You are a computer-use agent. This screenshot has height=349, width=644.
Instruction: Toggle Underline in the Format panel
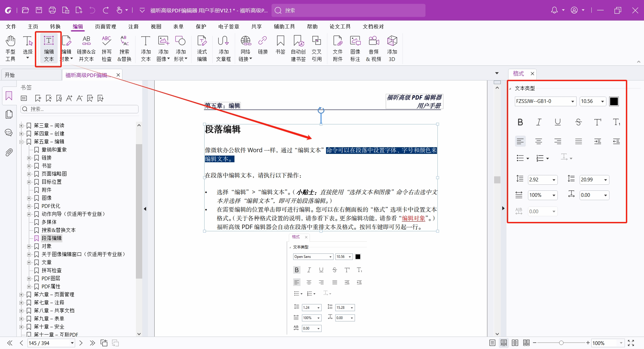pos(557,122)
